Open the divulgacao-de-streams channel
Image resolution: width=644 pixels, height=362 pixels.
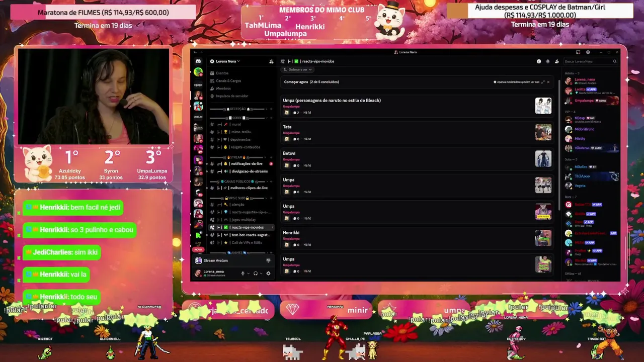coord(242,171)
